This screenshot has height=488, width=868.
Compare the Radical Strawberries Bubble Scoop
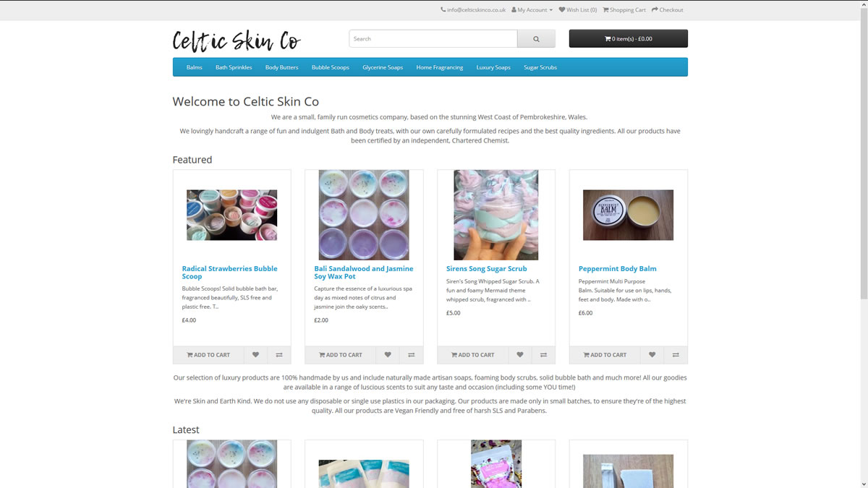coord(279,355)
